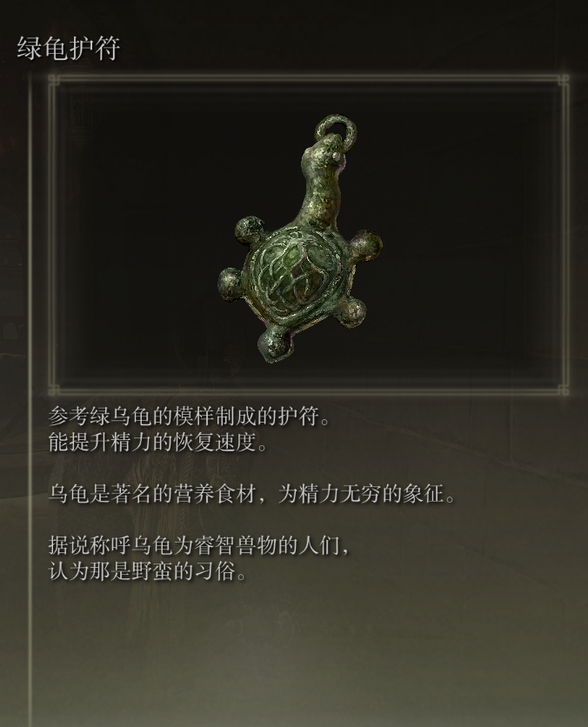This screenshot has height=727, width=588.
Task: Click the final line 认为那是野蛮的习俗
Action: (x=148, y=571)
